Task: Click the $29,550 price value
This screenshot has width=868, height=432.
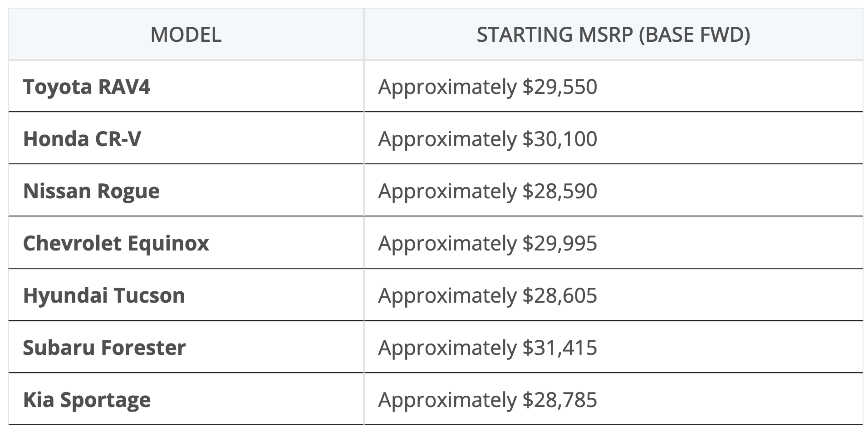Action: click(559, 87)
